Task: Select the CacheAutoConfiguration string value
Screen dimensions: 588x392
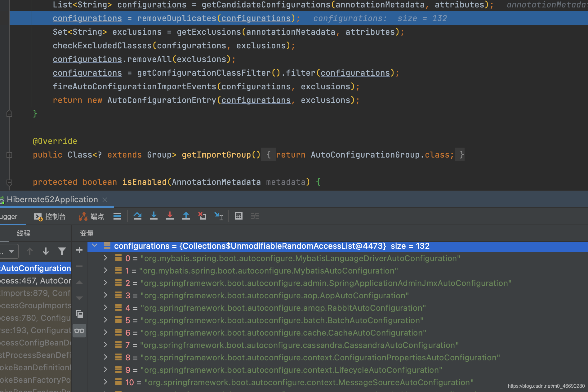Action: tap(283, 333)
